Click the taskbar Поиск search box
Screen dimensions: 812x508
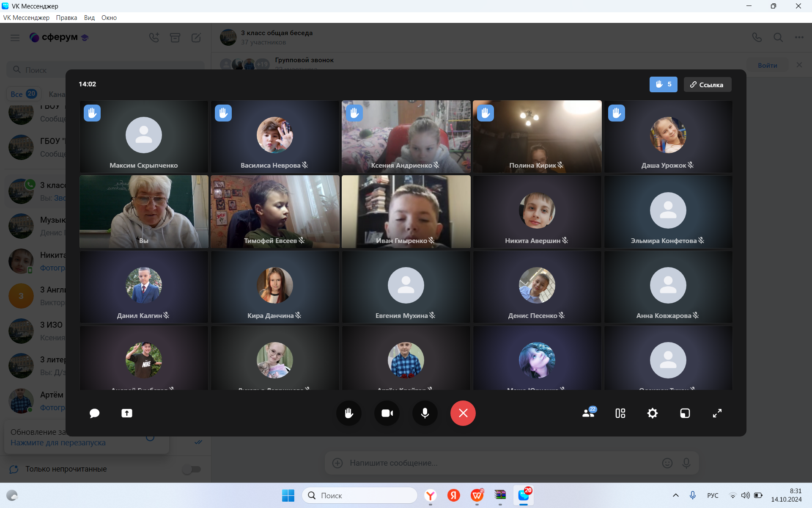point(359,495)
